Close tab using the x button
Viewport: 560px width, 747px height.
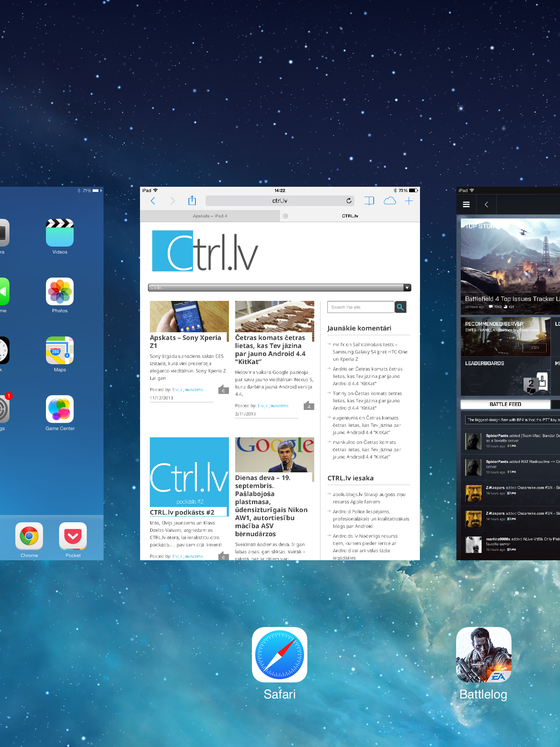(x=285, y=216)
